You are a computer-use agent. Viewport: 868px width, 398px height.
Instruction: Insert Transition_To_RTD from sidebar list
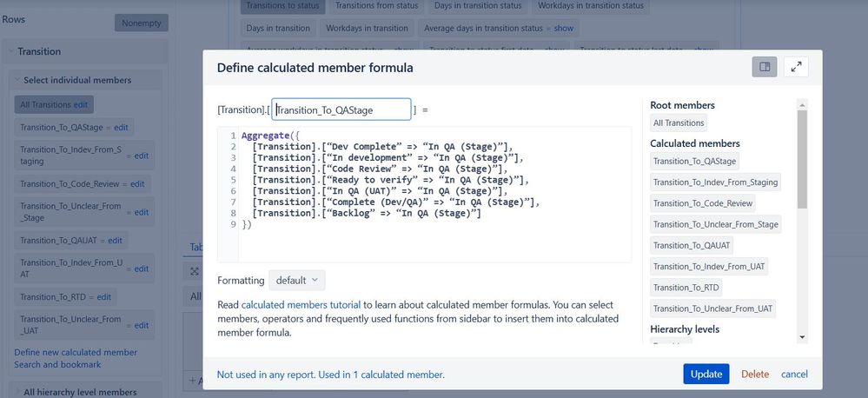tap(686, 288)
